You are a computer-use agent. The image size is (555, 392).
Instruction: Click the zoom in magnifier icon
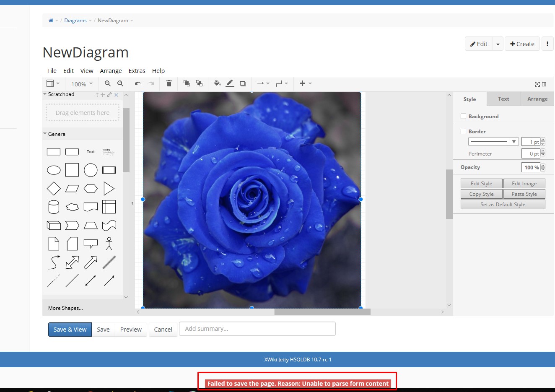click(x=108, y=83)
